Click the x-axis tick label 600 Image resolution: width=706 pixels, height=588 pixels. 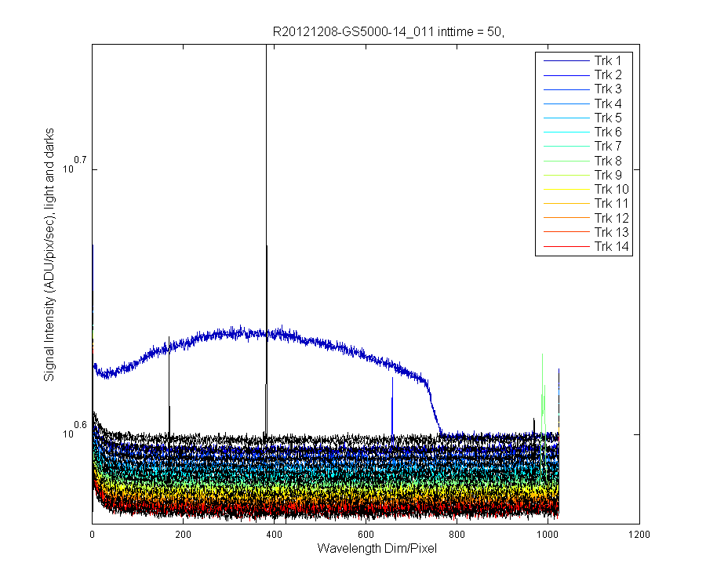[366, 535]
